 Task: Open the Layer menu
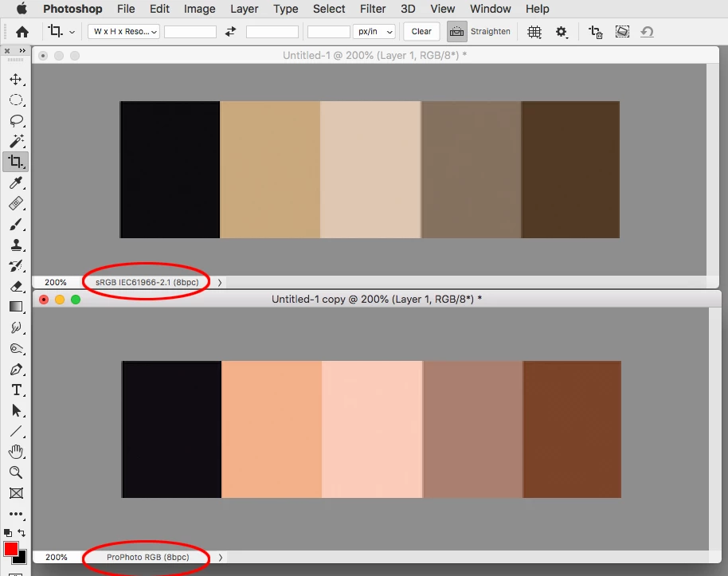245,9
